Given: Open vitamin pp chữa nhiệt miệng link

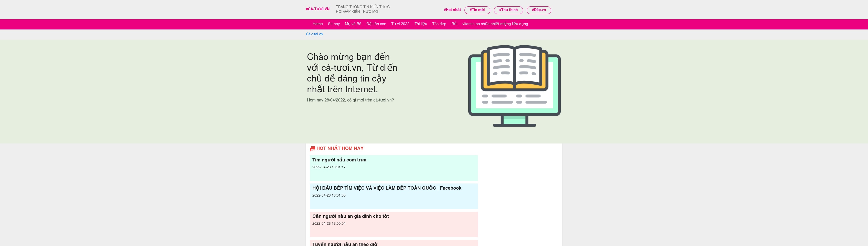Looking at the screenshot, I should (495, 24).
